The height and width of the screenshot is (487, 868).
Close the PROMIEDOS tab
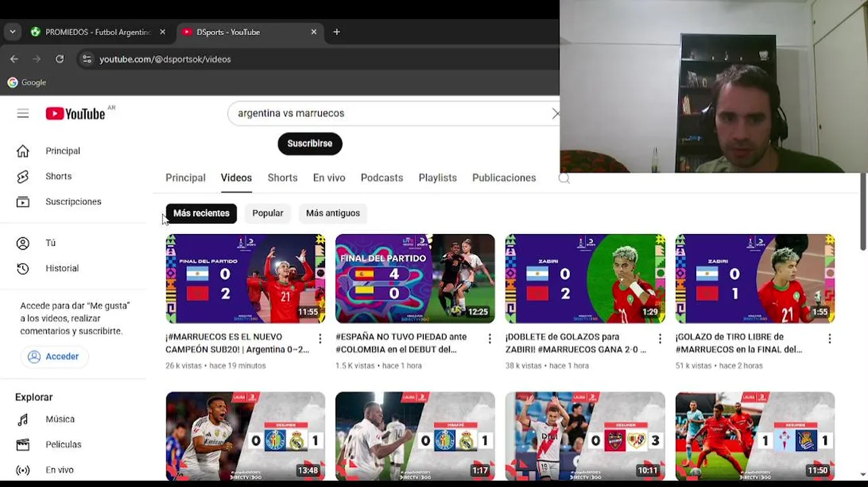(x=162, y=32)
